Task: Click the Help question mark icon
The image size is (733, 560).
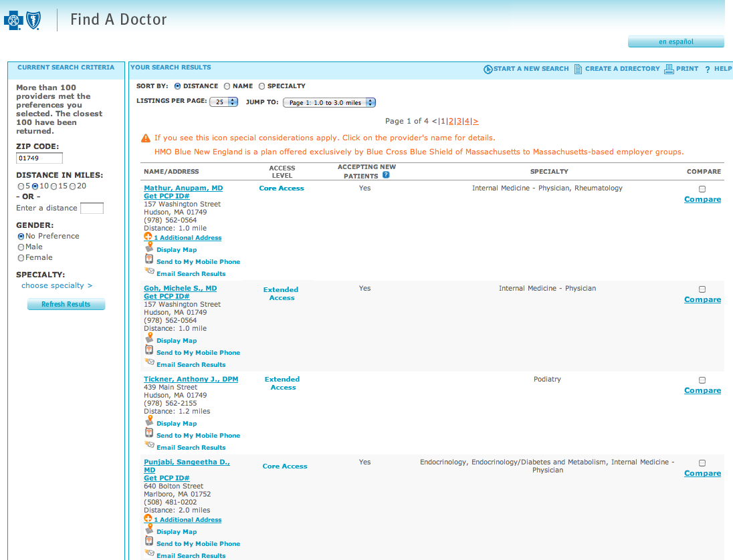Action: tap(707, 69)
